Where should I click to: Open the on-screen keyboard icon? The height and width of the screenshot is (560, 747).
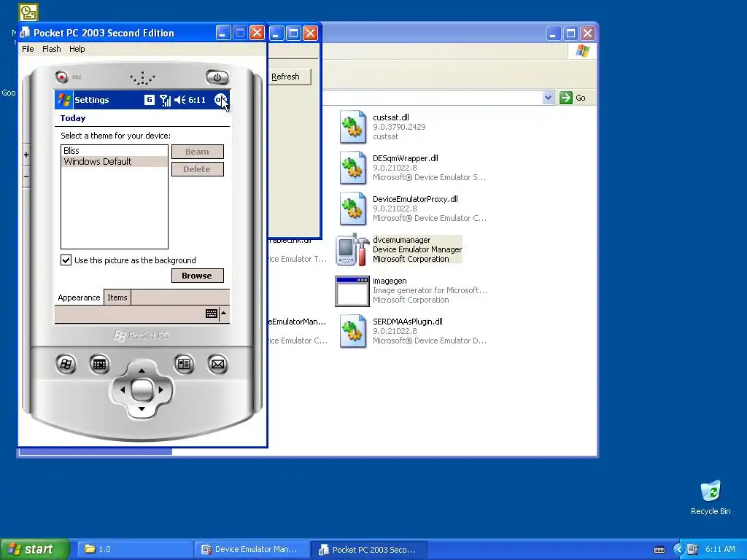coord(212,314)
